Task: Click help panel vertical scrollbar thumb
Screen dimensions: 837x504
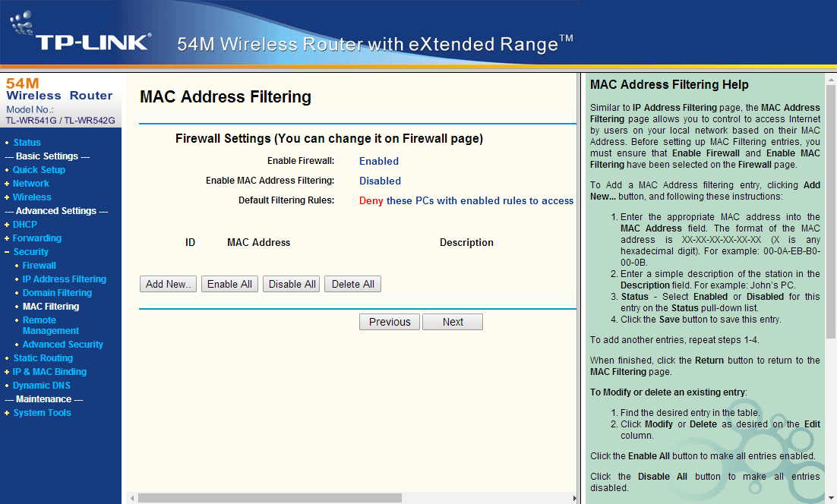Action: tap(831, 211)
